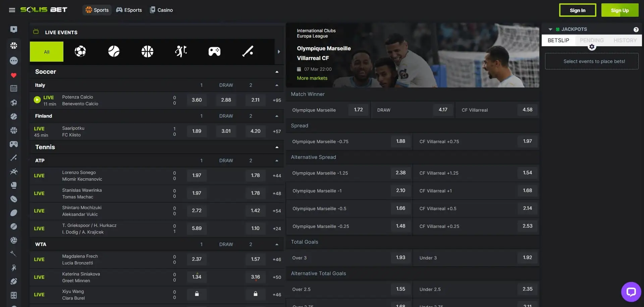The height and width of the screenshot is (307, 644).
Task: Open the hamburger navigation menu
Action: pos(12,10)
